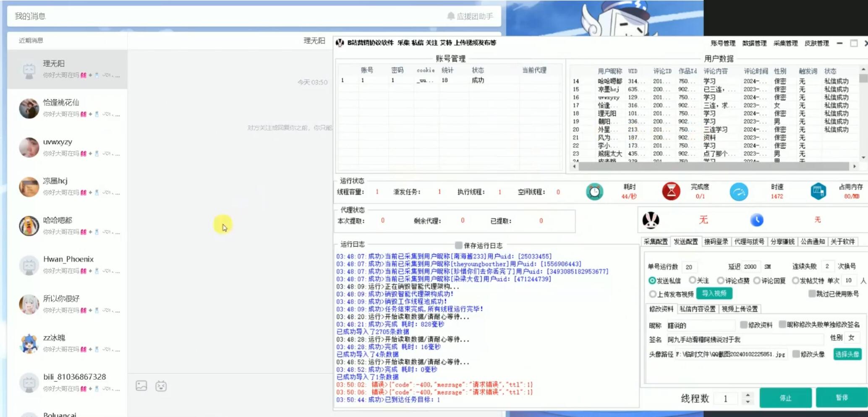Increase thread count with up arrow
Image resolution: width=868 pixels, height=417 pixels.
coord(748,394)
